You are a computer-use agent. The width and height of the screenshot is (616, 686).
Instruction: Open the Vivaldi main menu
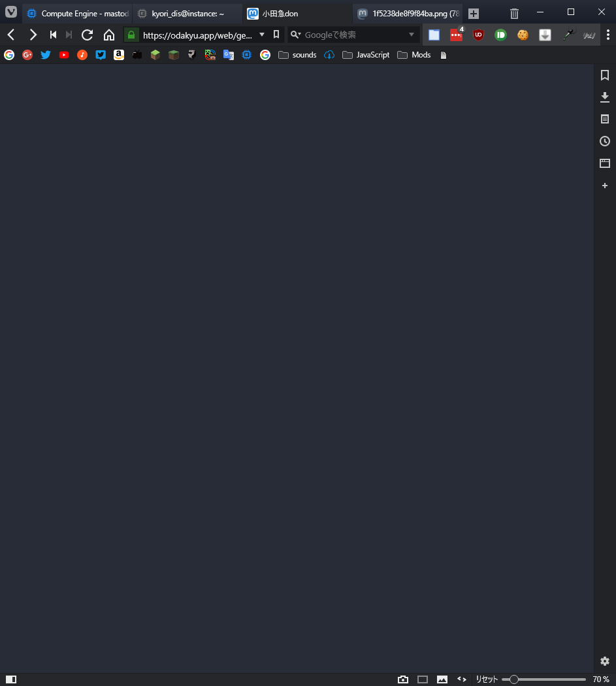click(x=11, y=13)
